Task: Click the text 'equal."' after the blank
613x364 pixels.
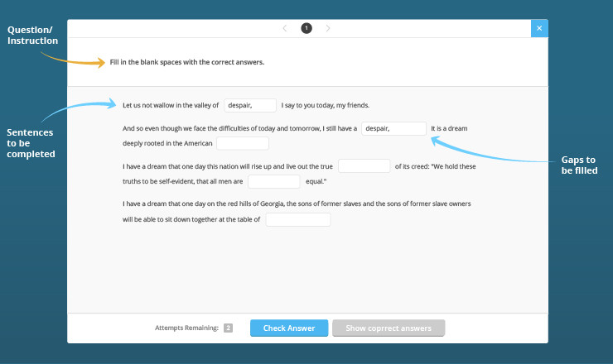Action: (316, 182)
